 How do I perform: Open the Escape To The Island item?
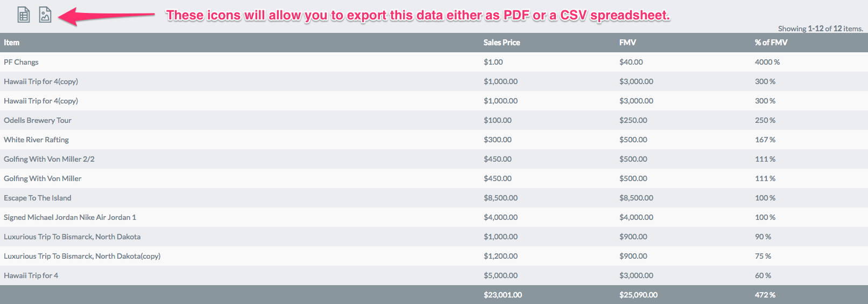38,198
